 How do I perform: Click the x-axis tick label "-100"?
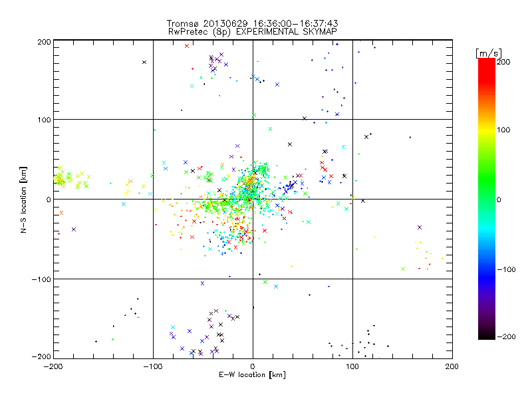pyautogui.click(x=153, y=366)
